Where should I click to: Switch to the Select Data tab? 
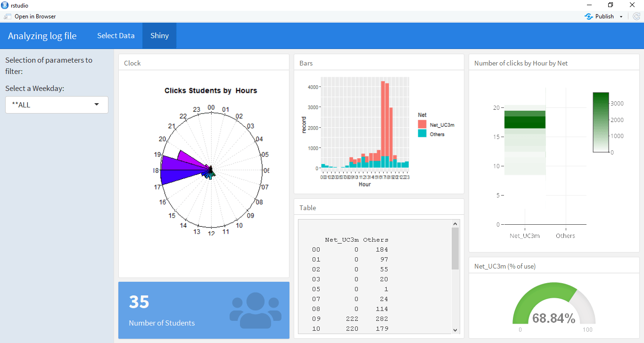coord(116,35)
